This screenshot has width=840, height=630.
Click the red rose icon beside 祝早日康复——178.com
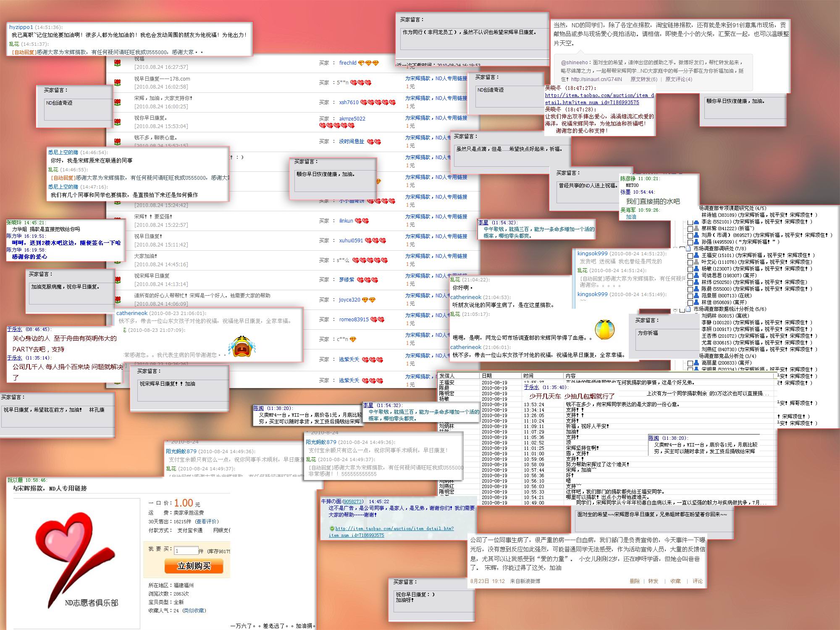[x=118, y=83]
